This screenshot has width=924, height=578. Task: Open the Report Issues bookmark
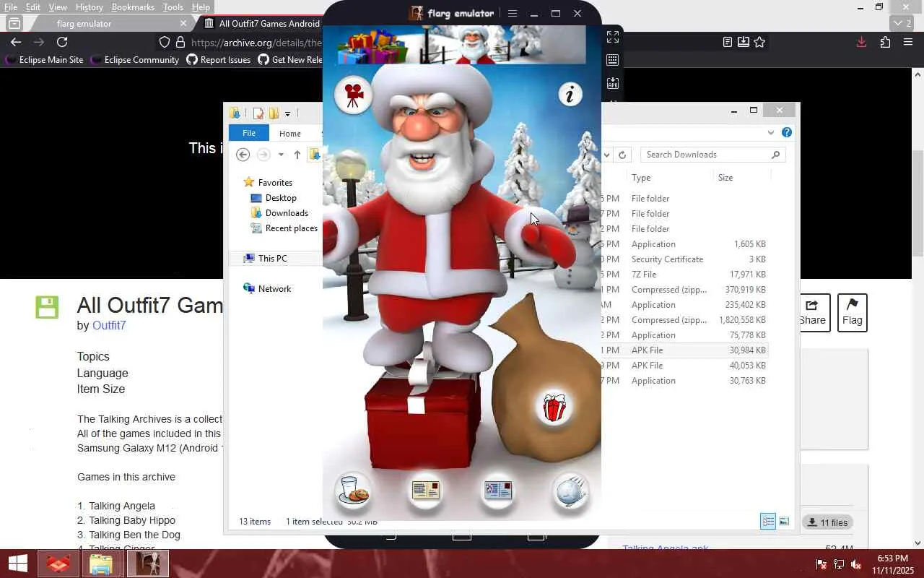coord(219,60)
